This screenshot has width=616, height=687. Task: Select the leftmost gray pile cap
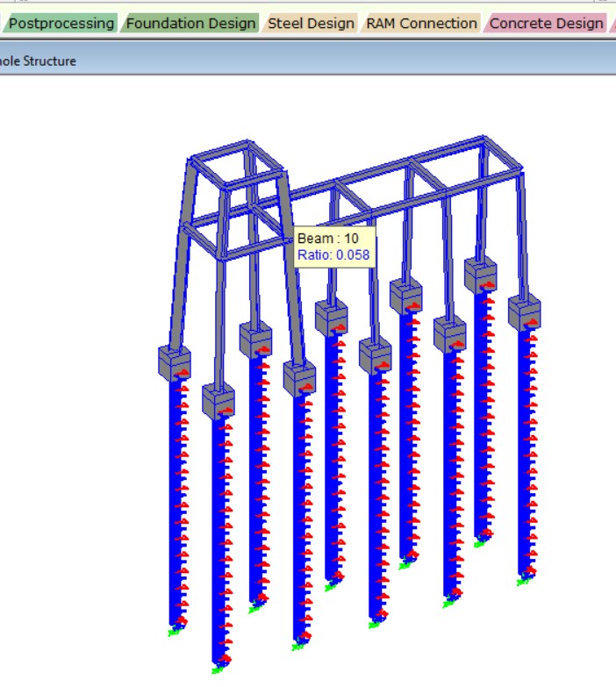[174, 361]
